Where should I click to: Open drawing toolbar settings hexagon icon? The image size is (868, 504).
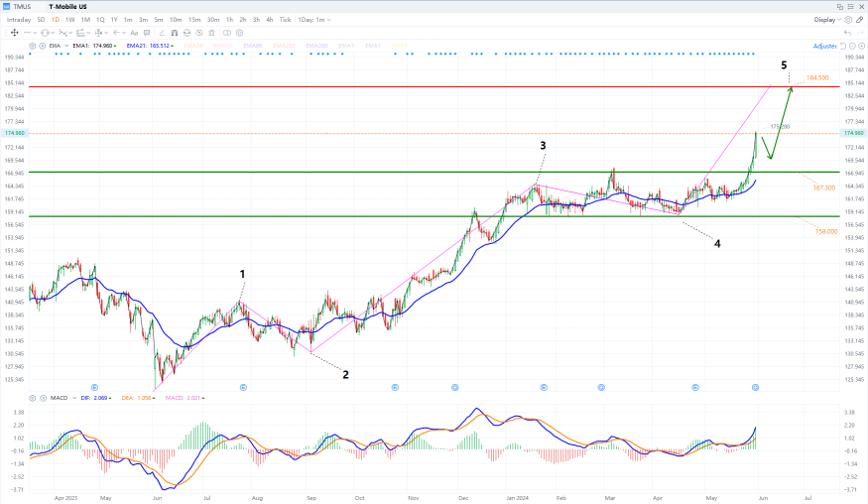pyautogui.click(x=240, y=33)
